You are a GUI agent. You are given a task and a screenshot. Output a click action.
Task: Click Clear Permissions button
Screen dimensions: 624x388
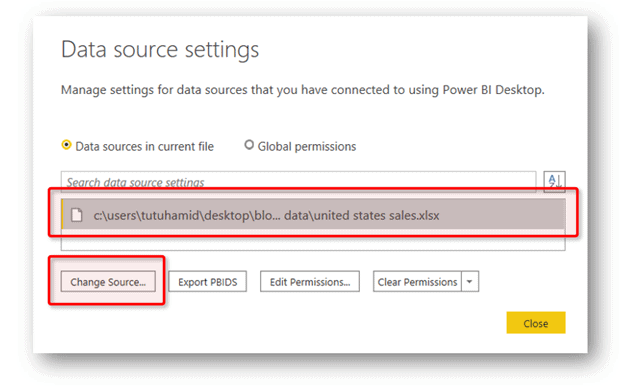click(x=417, y=282)
